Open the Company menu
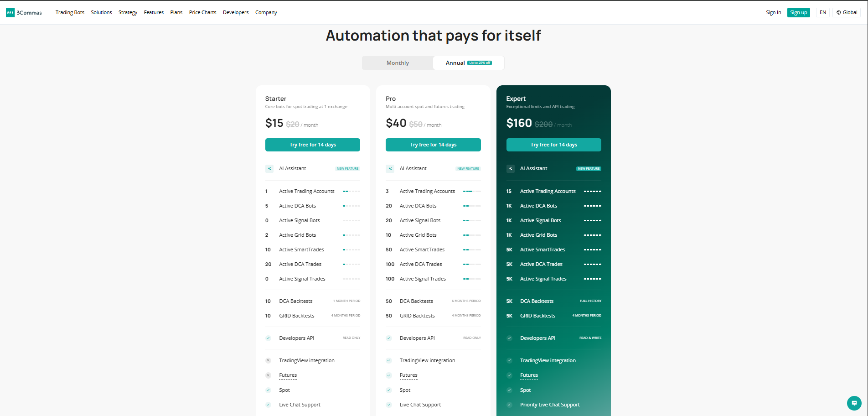Screen dimensions: 868x416 tap(266, 12)
